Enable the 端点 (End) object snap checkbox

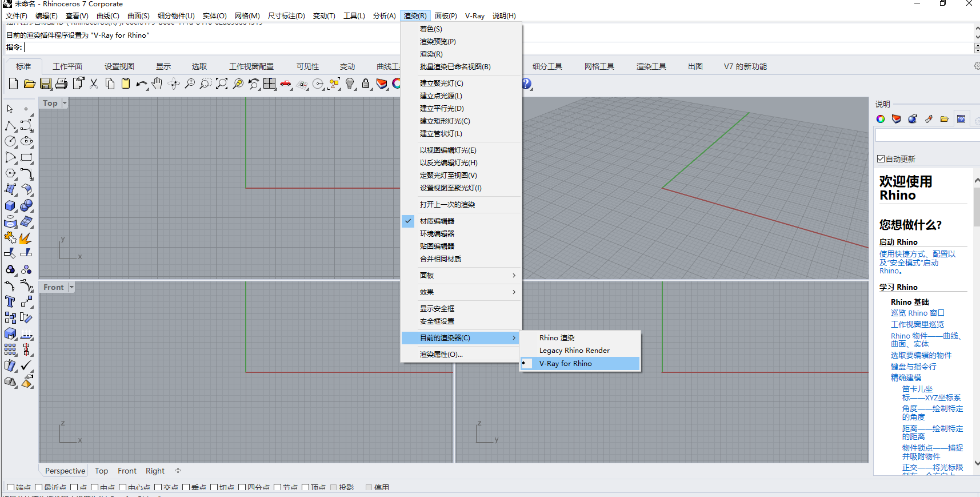pyautogui.click(x=11, y=488)
